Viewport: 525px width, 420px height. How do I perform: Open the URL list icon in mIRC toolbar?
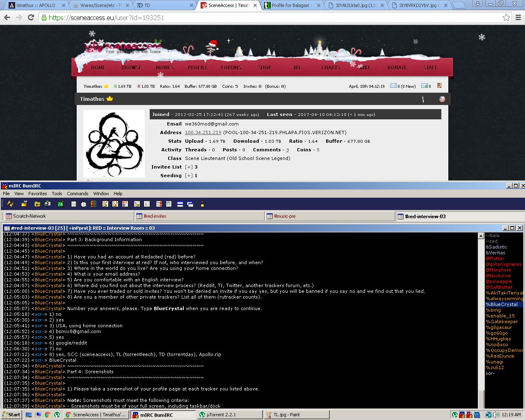(x=169, y=204)
